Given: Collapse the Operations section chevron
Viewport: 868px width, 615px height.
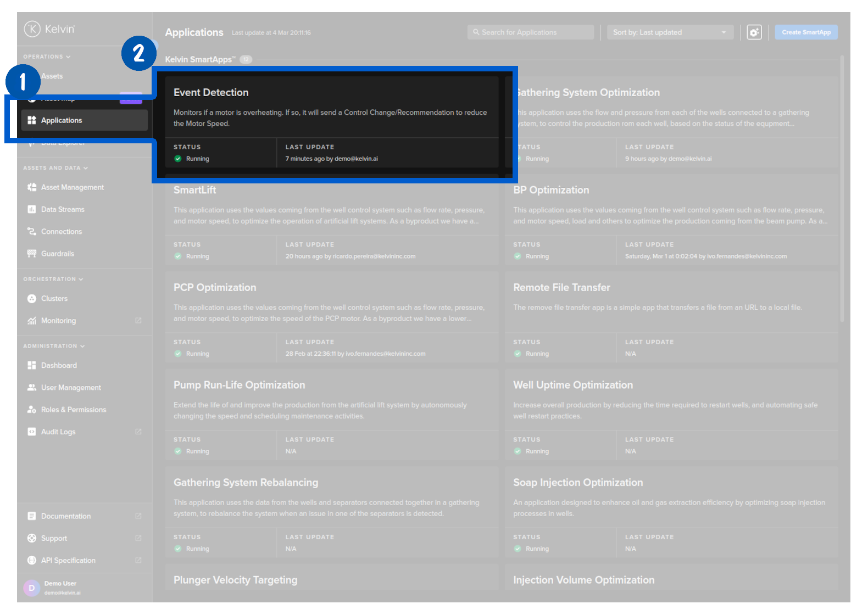Looking at the screenshot, I should point(68,57).
